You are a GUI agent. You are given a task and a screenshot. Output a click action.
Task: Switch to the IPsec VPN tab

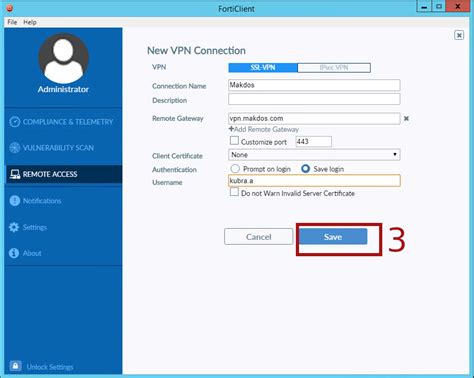pos(334,68)
